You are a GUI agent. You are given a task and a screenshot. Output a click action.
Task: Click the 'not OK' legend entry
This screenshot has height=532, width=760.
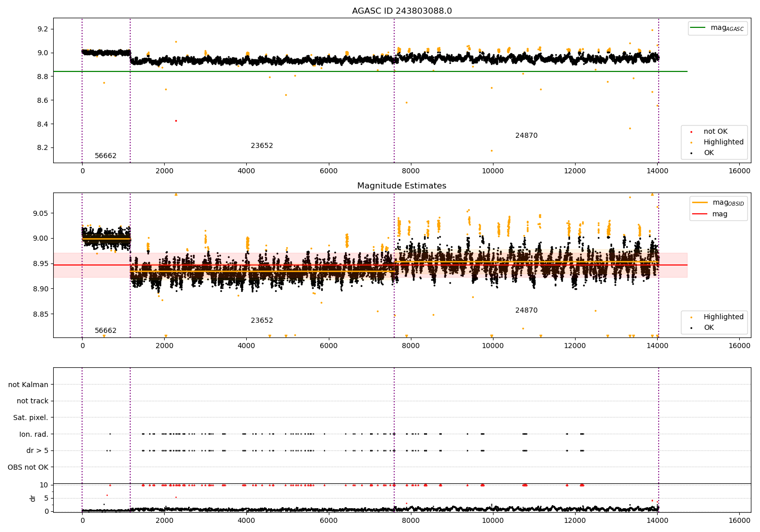715,132
